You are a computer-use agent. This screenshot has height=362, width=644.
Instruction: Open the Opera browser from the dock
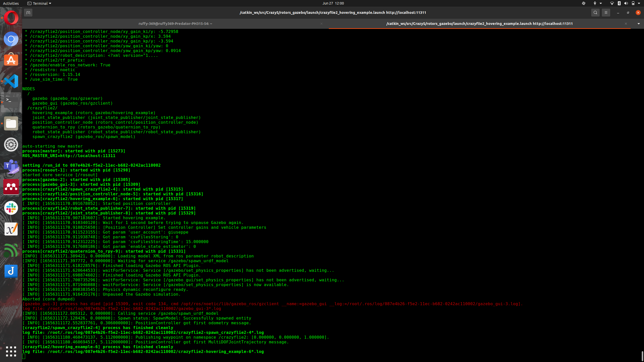coord(11,18)
